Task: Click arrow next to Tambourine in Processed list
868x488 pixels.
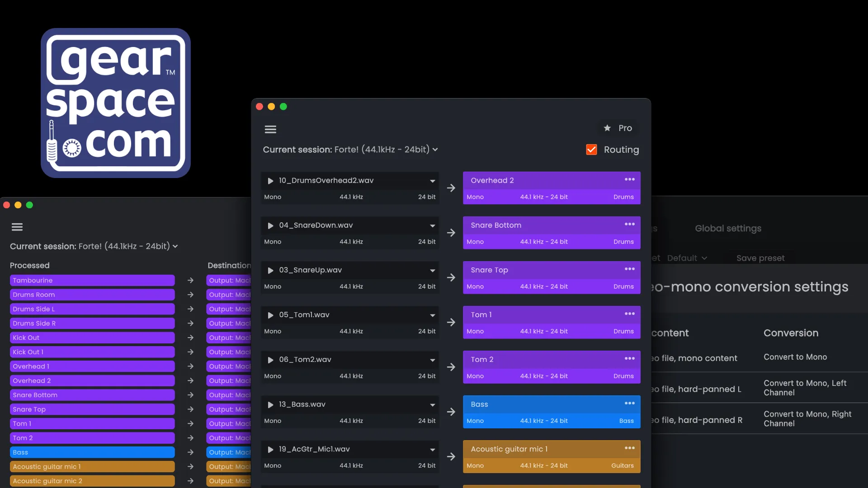Action: point(190,281)
